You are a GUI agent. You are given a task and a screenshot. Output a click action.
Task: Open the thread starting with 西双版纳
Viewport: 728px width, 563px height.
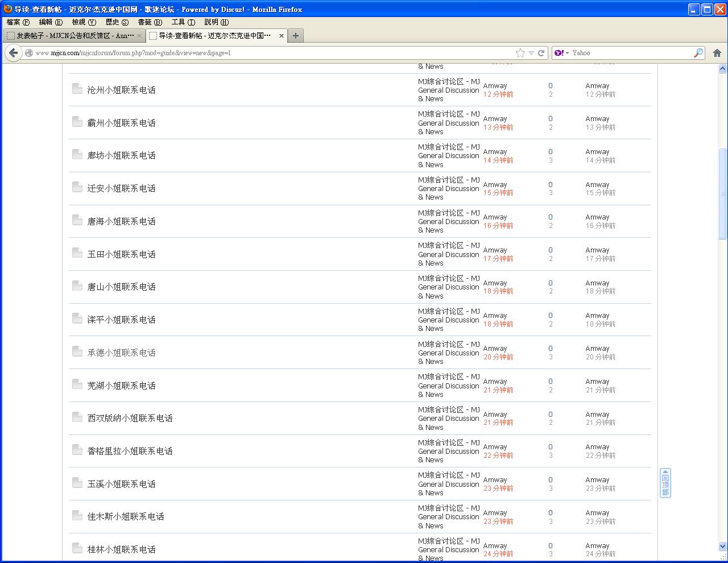pyautogui.click(x=130, y=418)
